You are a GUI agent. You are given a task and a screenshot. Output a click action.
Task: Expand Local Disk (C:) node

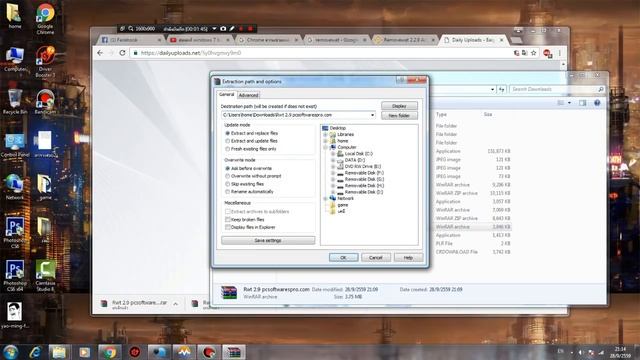tap(333, 154)
